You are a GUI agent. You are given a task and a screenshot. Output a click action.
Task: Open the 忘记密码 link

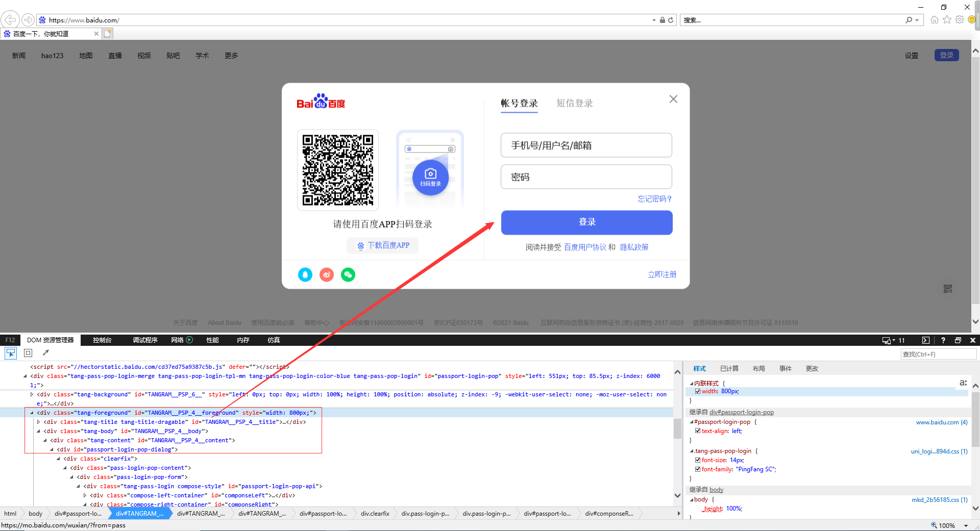tap(654, 199)
